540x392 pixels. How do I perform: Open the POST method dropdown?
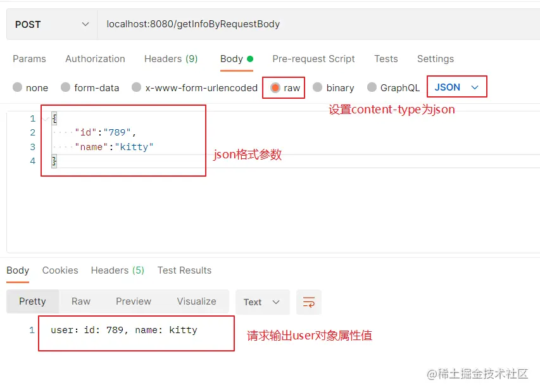click(x=52, y=25)
